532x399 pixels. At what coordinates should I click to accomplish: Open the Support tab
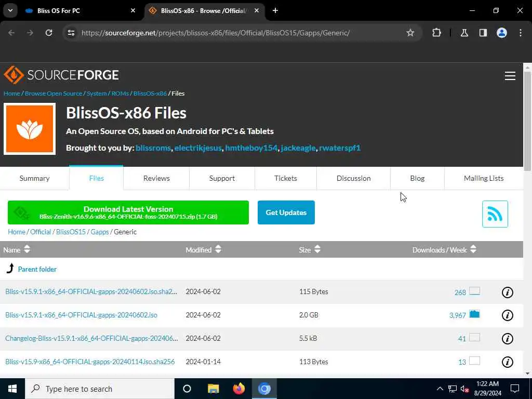click(x=222, y=179)
